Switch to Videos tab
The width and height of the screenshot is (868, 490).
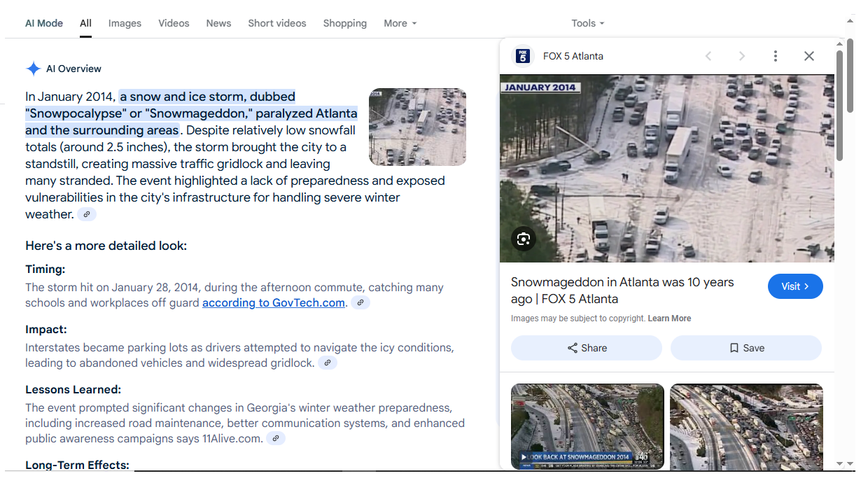point(174,23)
